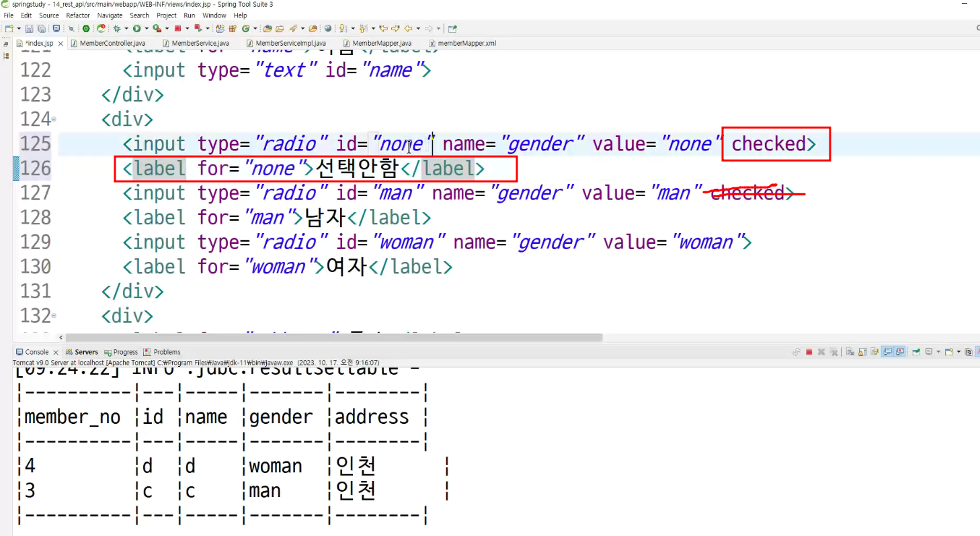This screenshot has width=980, height=536.
Task: Click the green Run button icon
Action: 137,28
